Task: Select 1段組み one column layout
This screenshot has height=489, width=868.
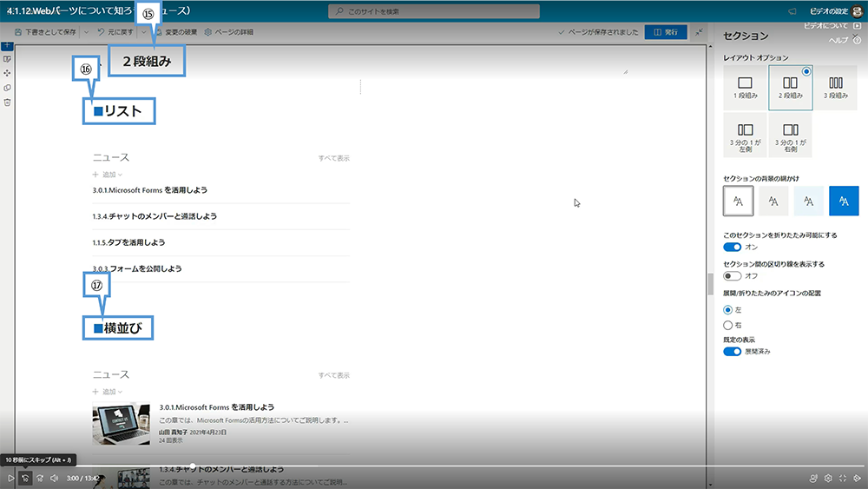Action: pyautogui.click(x=745, y=88)
